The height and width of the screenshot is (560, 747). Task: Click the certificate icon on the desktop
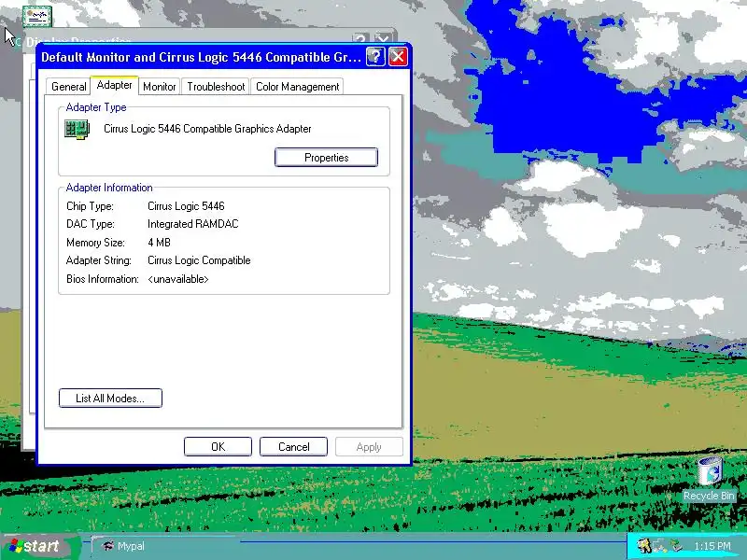(37, 17)
